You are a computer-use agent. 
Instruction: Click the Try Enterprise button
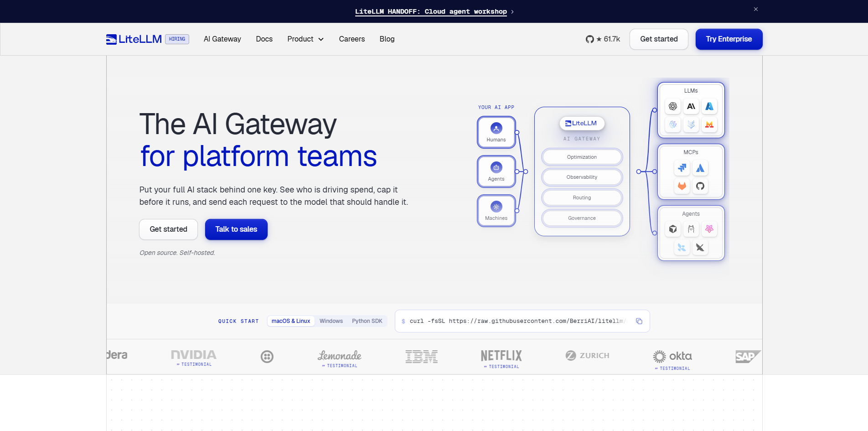[x=729, y=39]
